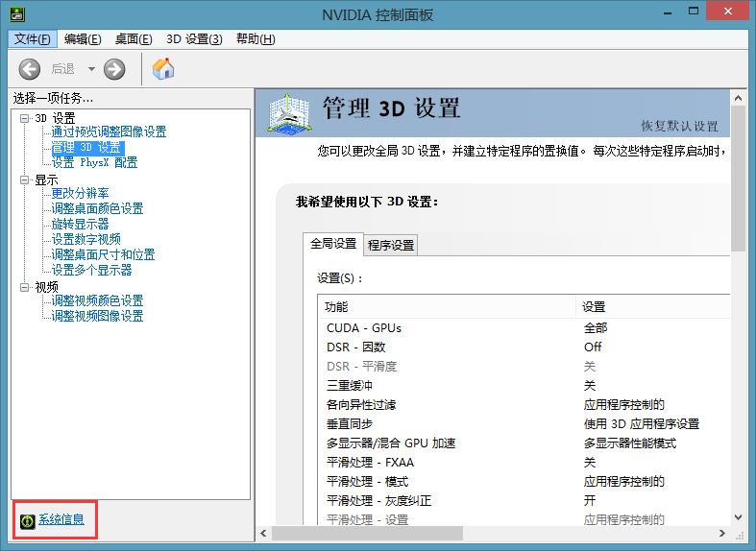Click the horizontal scrollbar at bottom
This screenshot has height=551, width=756.
[480, 534]
